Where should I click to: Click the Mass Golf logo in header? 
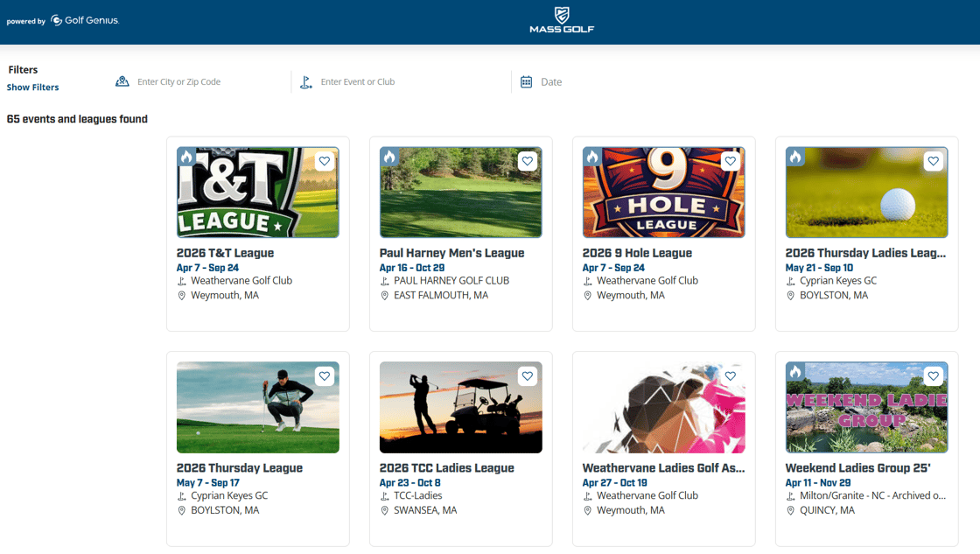(x=562, y=20)
